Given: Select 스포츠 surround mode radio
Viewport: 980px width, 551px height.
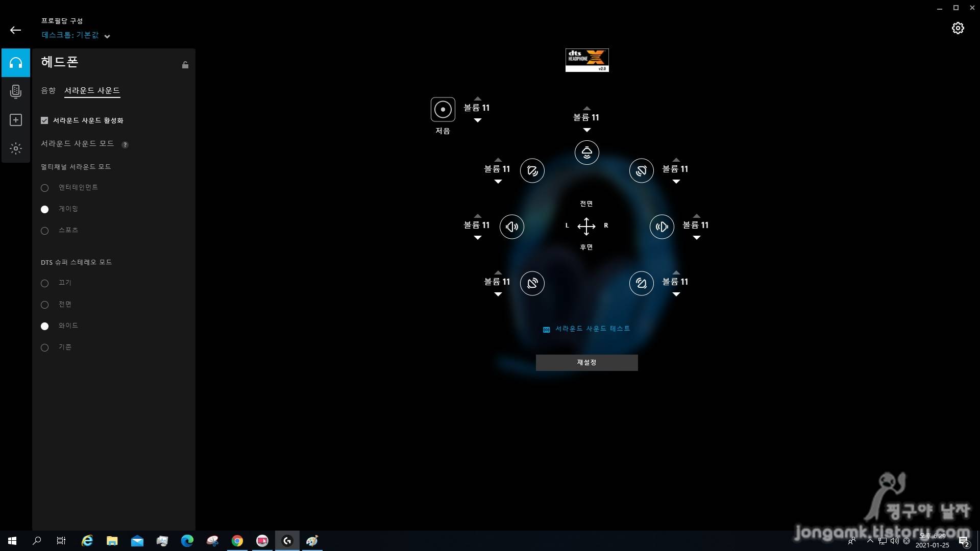Looking at the screenshot, I should click(x=45, y=231).
